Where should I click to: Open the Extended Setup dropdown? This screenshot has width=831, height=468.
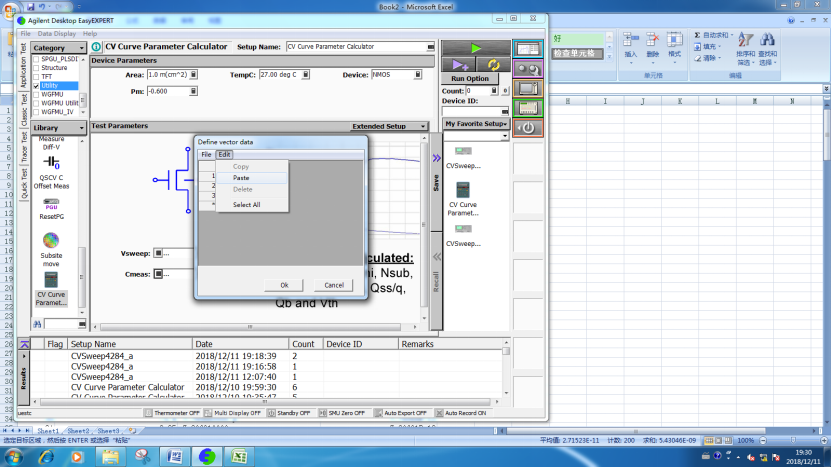click(389, 126)
